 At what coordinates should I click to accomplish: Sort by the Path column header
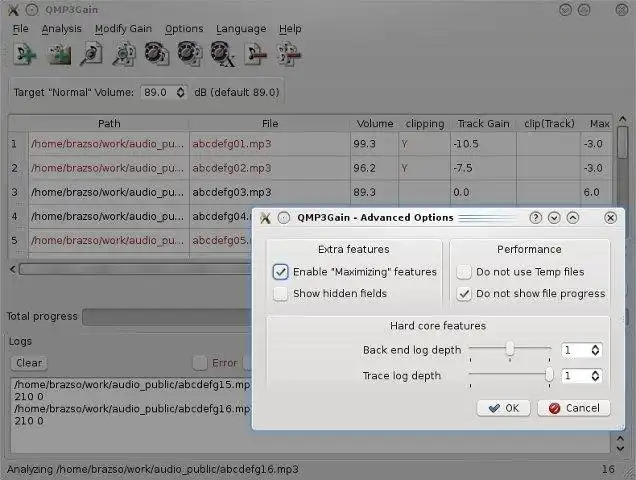pos(109,123)
